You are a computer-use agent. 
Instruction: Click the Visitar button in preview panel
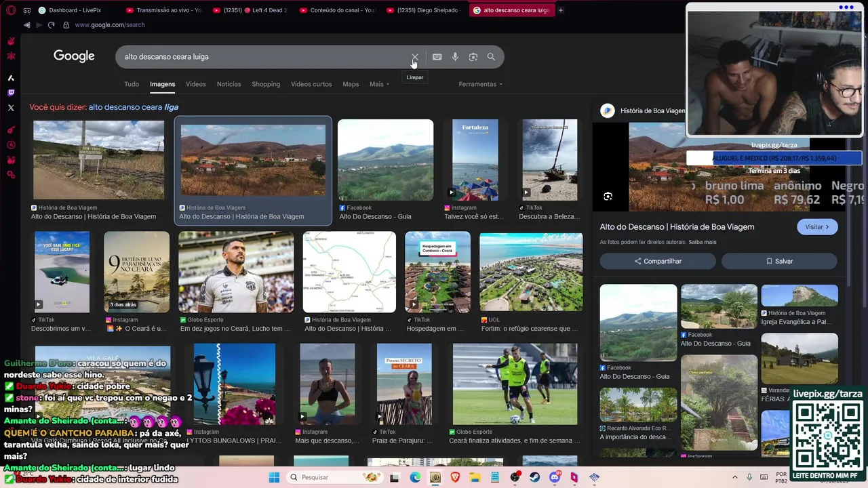817,227
